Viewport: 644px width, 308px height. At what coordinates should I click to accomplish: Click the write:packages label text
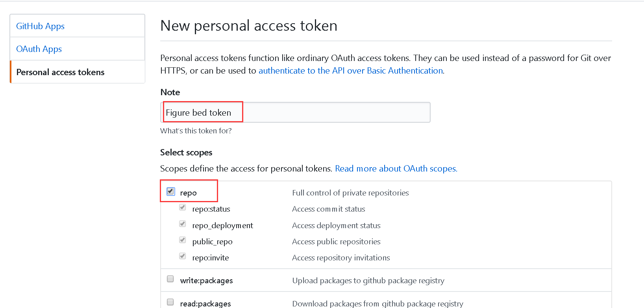coord(206,280)
